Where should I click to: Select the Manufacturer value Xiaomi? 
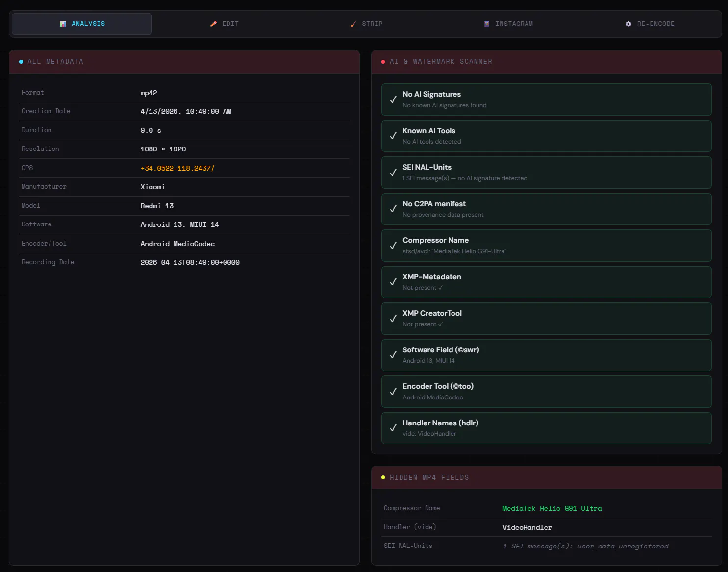pos(153,187)
